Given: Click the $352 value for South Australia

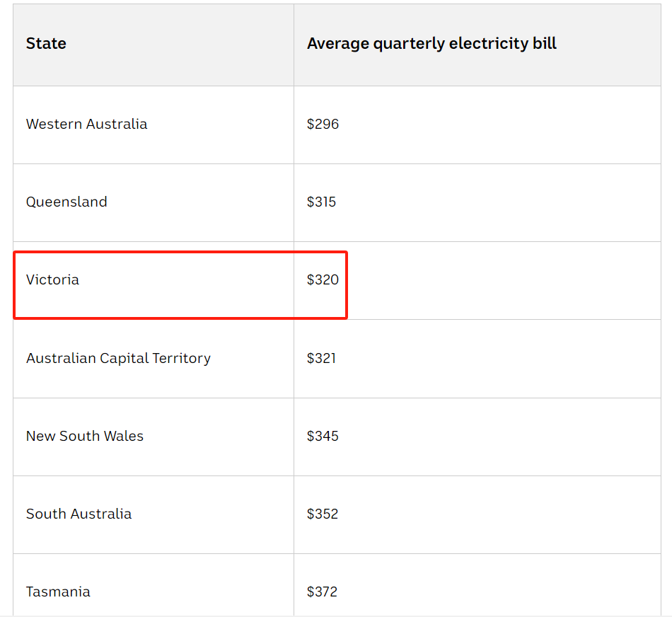Looking at the screenshot, I should (x=323, y=514).
